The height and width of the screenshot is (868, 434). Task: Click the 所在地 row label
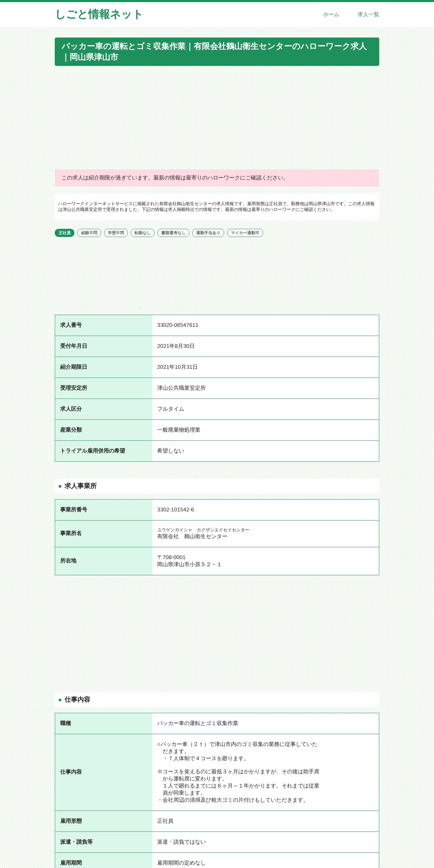click(68, 561)
